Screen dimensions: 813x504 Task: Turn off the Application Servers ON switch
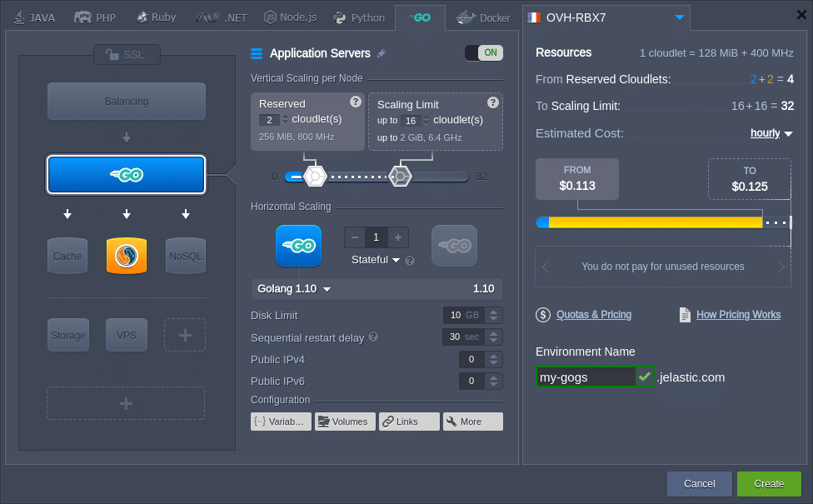483,53
